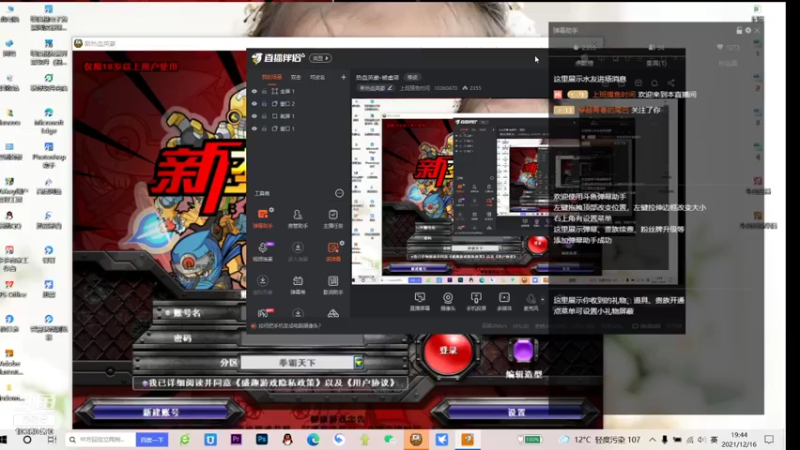Open the 贵宾(1) tab in 弹幕助手
The width and height of the screenshot is (800, 450).
pyautogui.click(x=656, y=63)
